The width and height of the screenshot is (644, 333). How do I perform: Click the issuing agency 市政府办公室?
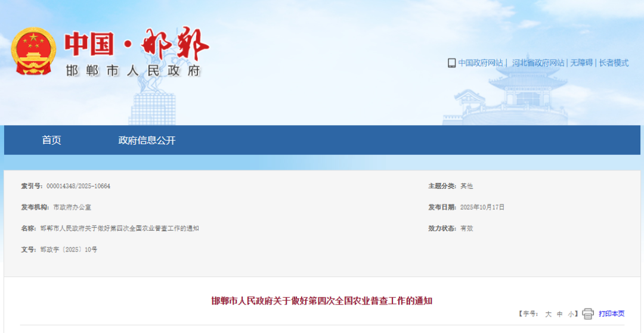coord(72,207)
